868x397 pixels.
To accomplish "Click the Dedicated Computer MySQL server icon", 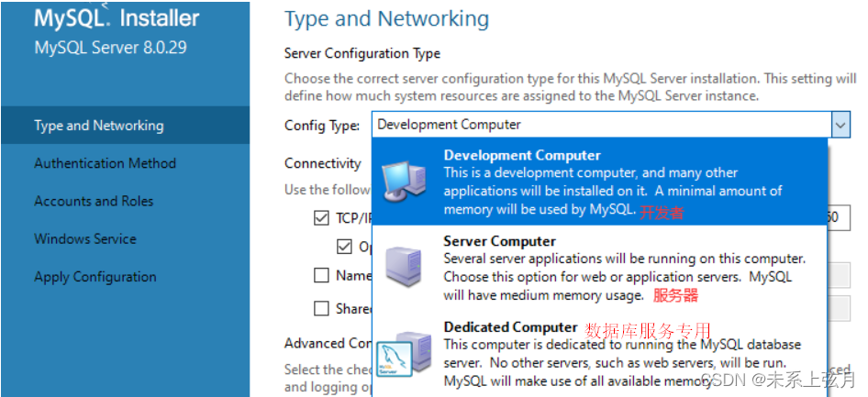I will click(x=404, y=355).
